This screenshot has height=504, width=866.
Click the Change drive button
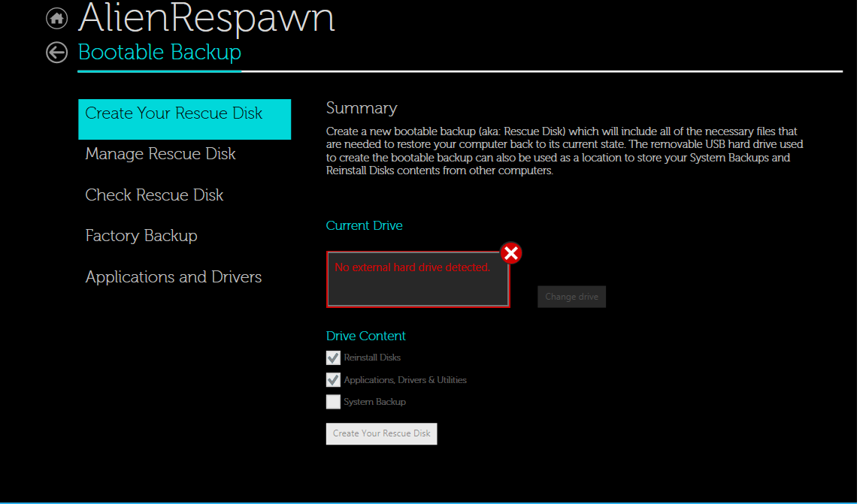point(571,297)
